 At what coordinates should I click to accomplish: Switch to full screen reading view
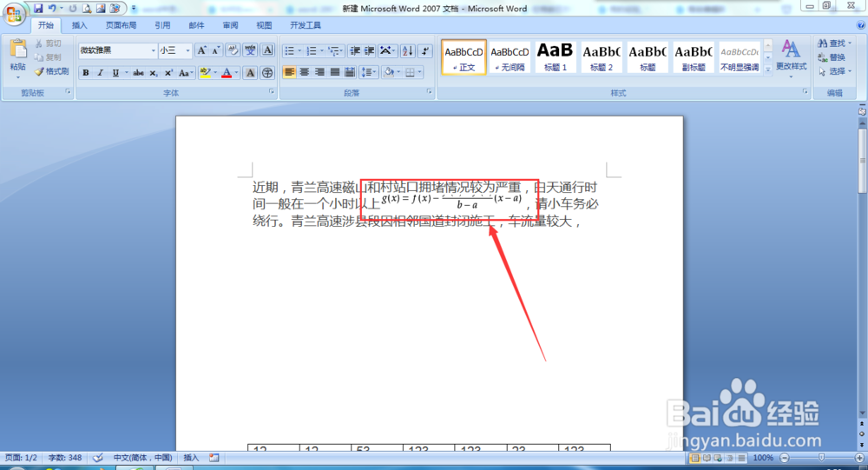click(707, 458)
